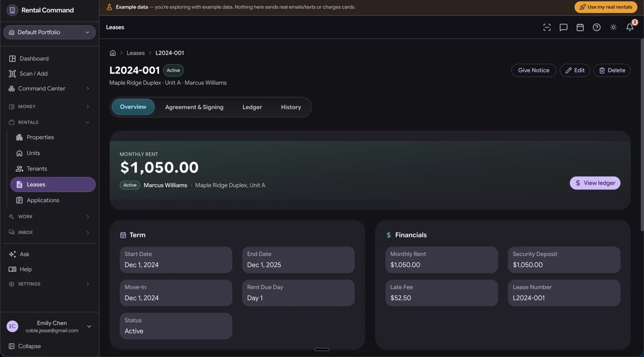Toggle the light/dark theme sun icon
Image resolution: width=644 pixels, height=357 pixels.
[613, 27]
